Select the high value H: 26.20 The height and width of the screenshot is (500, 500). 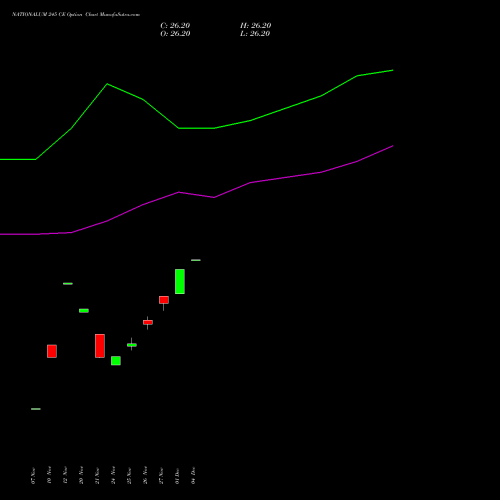click(255, 26)
